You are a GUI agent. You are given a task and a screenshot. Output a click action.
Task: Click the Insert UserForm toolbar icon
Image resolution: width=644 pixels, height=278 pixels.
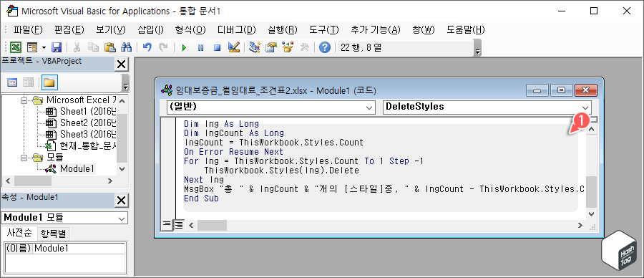click(x=32, y=47)
